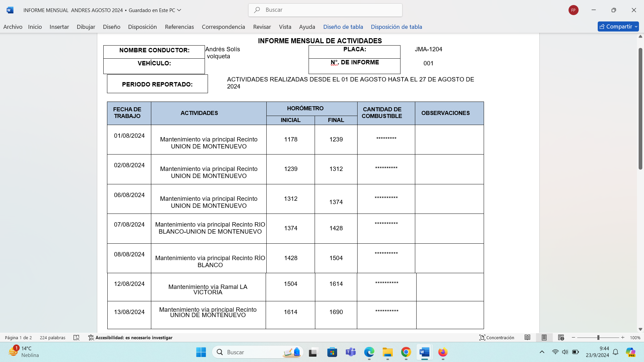Click the zoom in plus button
Image resolution: width=644 pixels, height=362 pixels.
tap(623, 338)
